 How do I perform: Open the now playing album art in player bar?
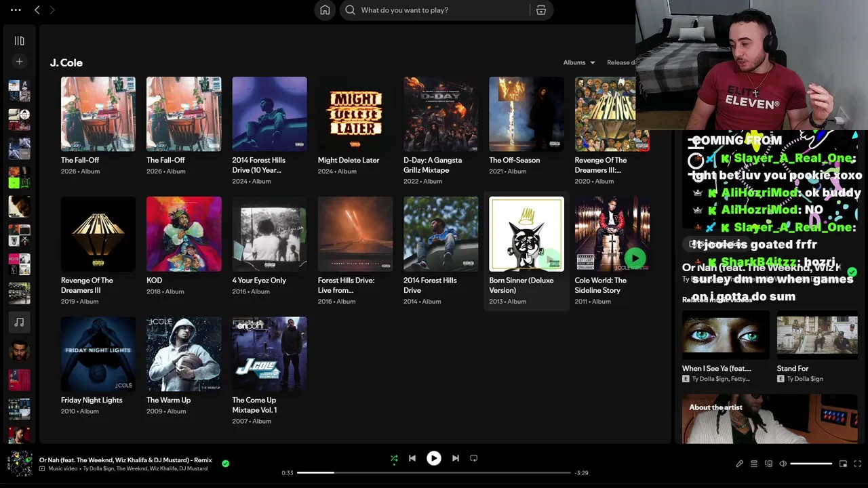click(20, 464)
